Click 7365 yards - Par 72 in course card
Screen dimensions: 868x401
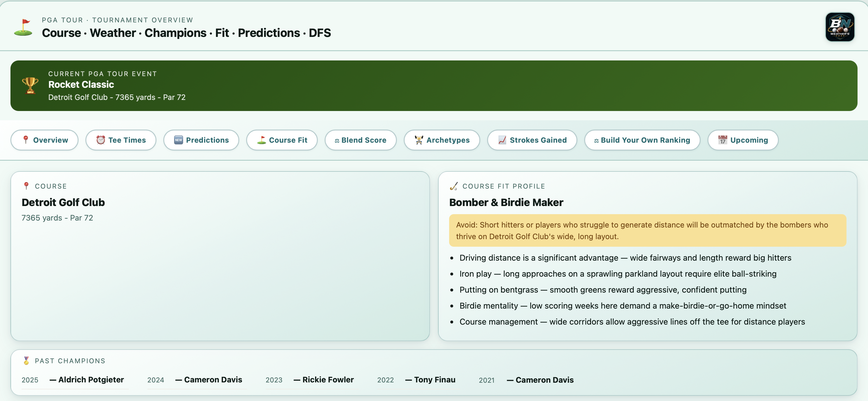point(57,218)
